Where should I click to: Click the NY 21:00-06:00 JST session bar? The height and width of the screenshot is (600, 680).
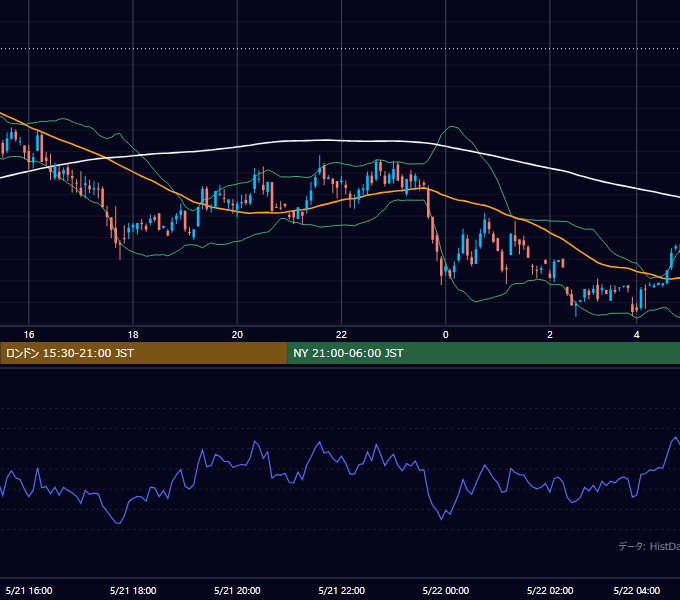coord(484,353)
